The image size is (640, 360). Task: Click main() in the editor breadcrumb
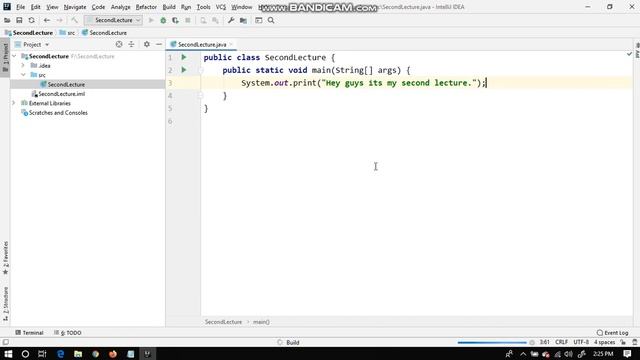tap(261, 322)
